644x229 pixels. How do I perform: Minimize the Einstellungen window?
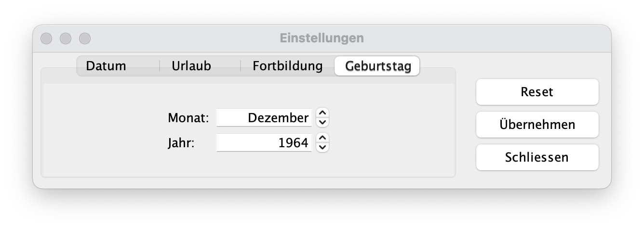pyautogui.click(x=66, y=38)
